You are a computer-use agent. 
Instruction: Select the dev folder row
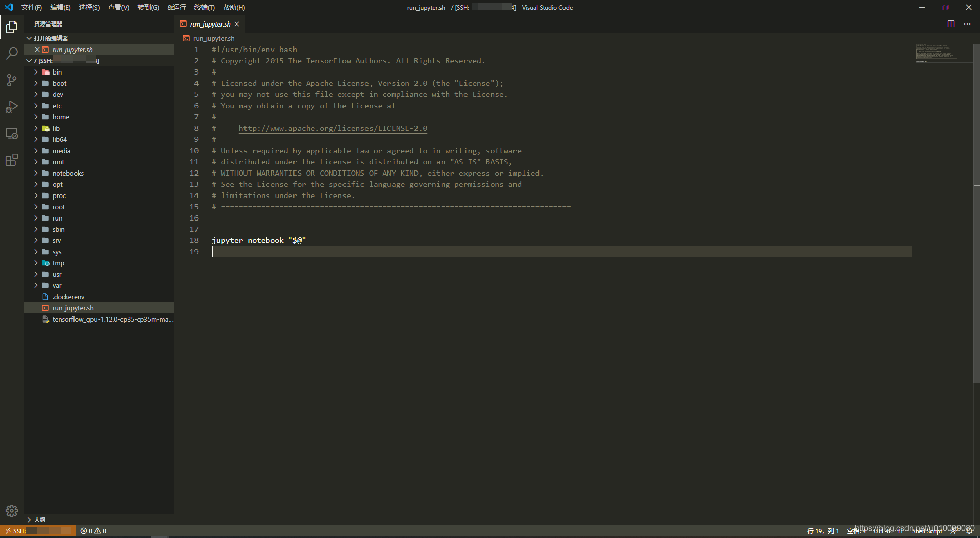(99, 94)
